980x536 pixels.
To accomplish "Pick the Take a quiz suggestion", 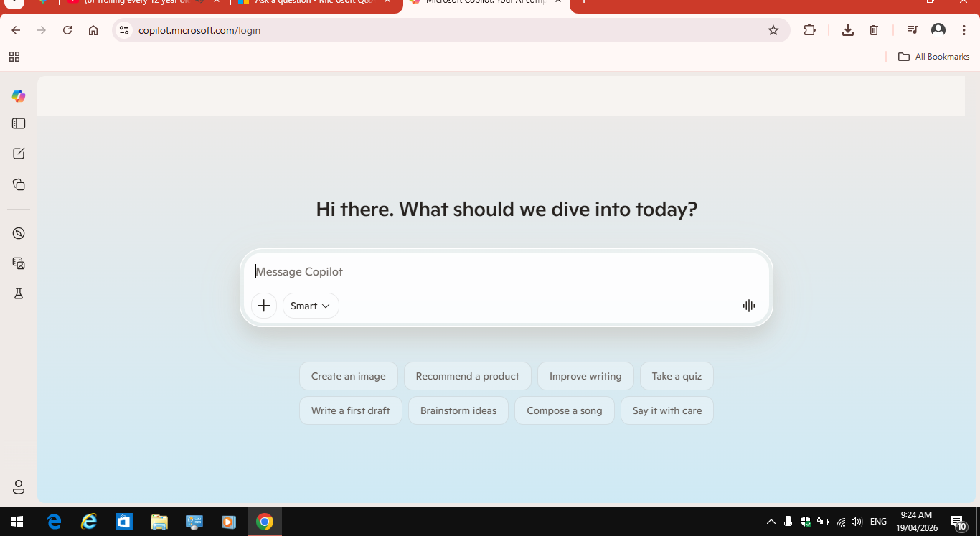I will pyautogui.click(x=677, y=376).
